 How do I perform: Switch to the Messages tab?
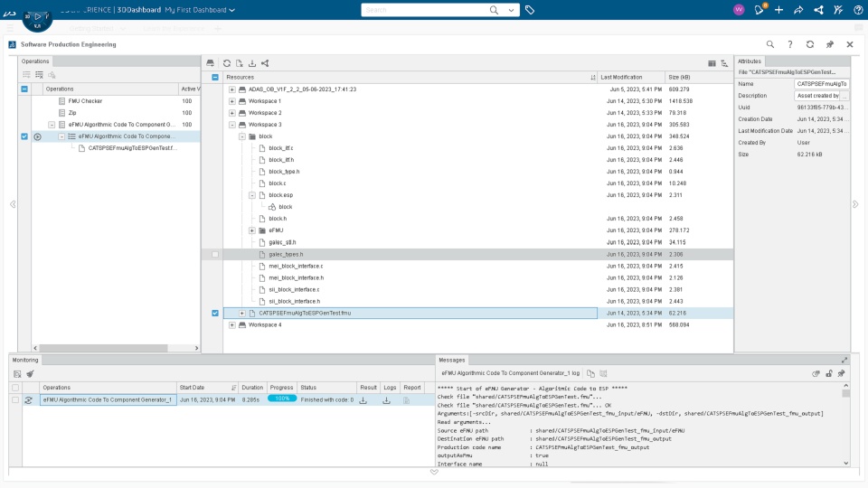tap(452, 361)
